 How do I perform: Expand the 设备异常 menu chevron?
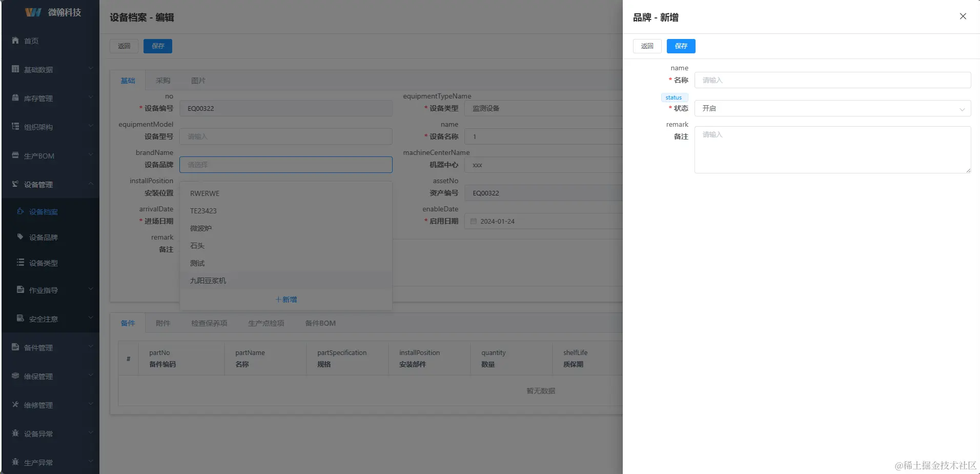coord(91,433)
